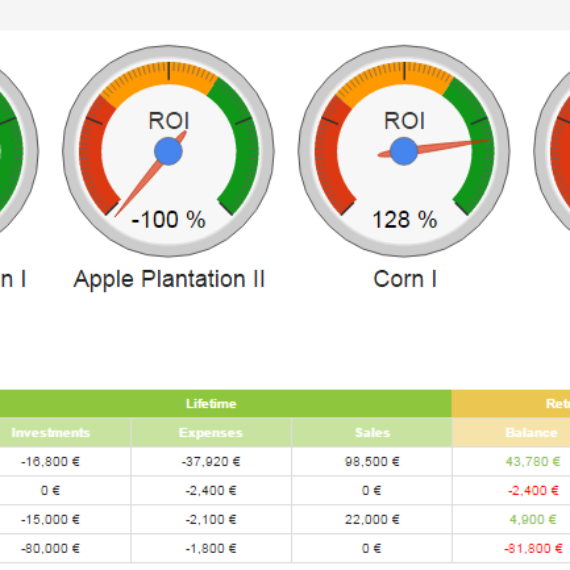Viewport: 570px width, 570px height.
Task: Click the Apple Plantation II label
Action: click(169, 279)
